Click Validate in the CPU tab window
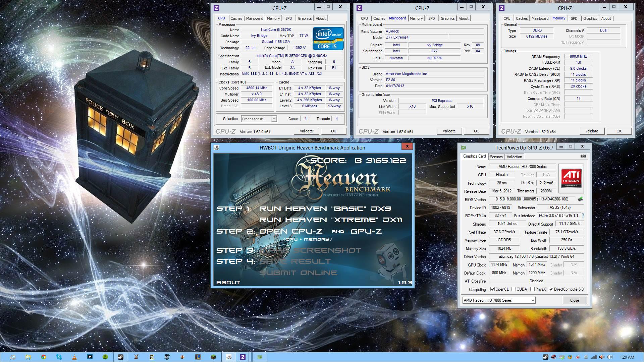 pos(306,131)
